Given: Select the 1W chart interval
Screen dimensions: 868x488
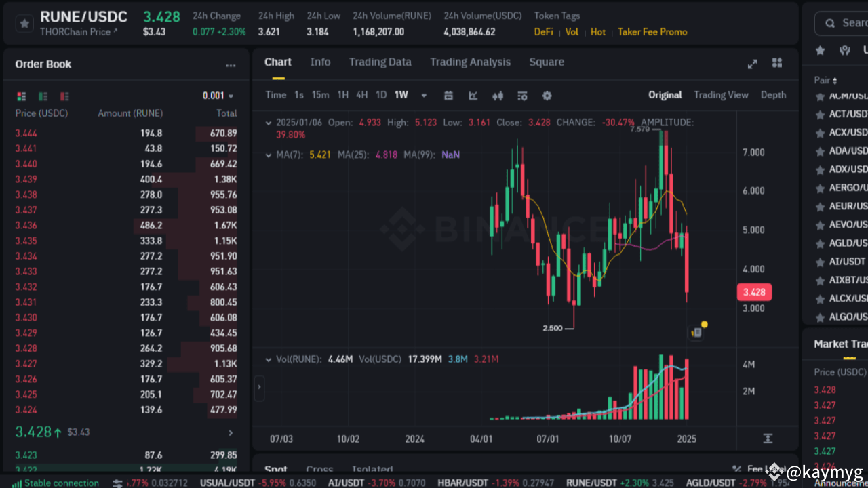Looking at the screenshot, I should pos(401,95).
